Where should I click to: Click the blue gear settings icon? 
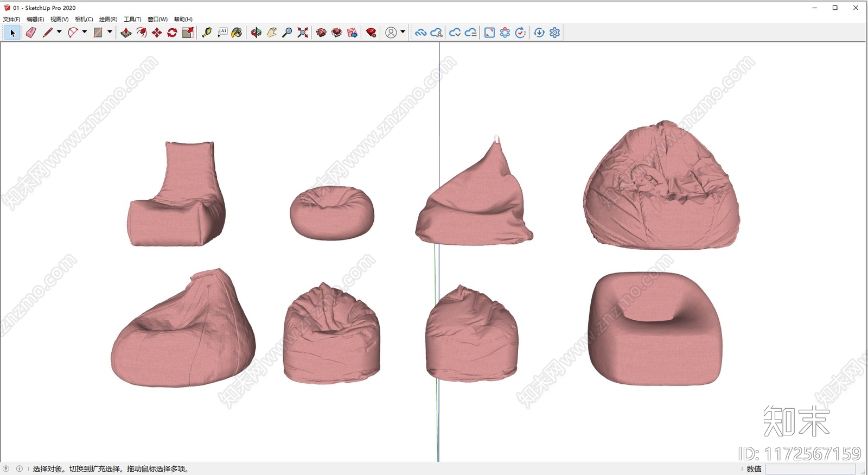pos(554,33)
